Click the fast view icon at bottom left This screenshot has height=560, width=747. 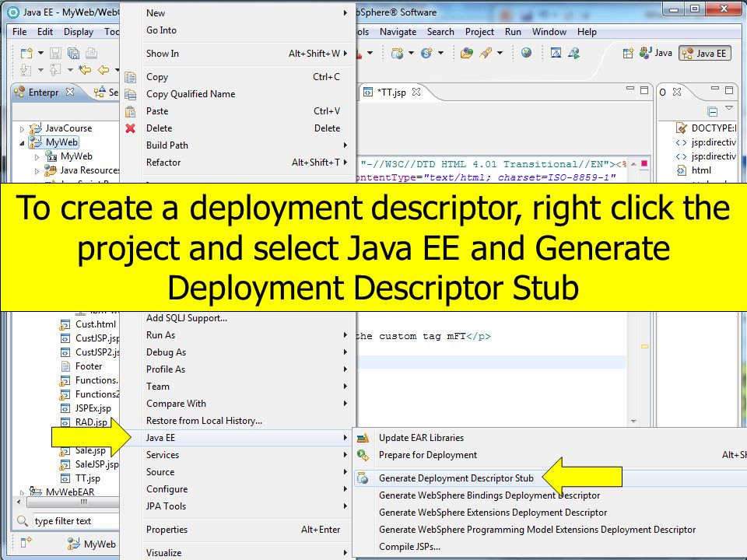[26, 542]
